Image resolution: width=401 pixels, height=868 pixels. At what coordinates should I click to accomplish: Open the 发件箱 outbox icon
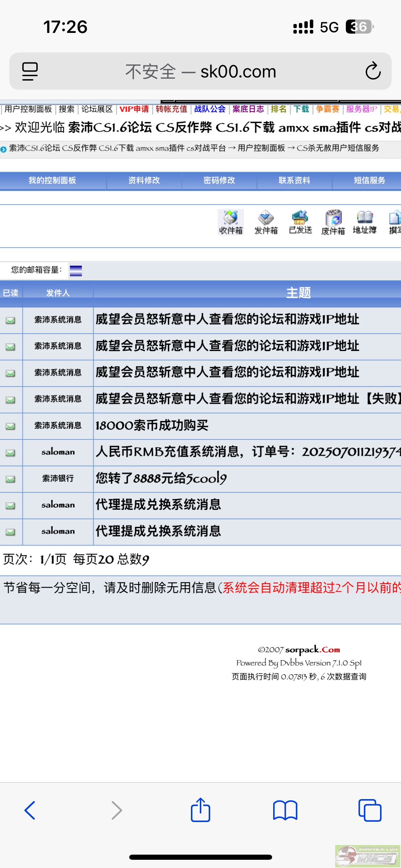pos(266,222)
